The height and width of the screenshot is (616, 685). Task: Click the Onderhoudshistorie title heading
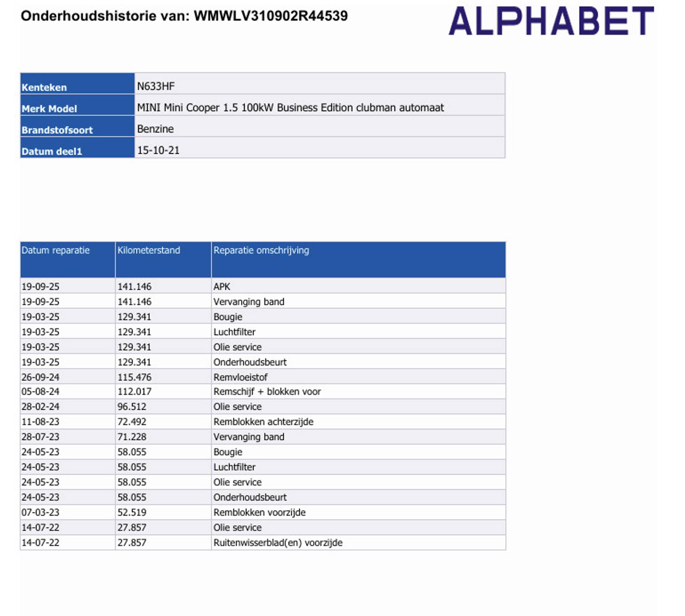pyautogui.click(x=184, y=16)
